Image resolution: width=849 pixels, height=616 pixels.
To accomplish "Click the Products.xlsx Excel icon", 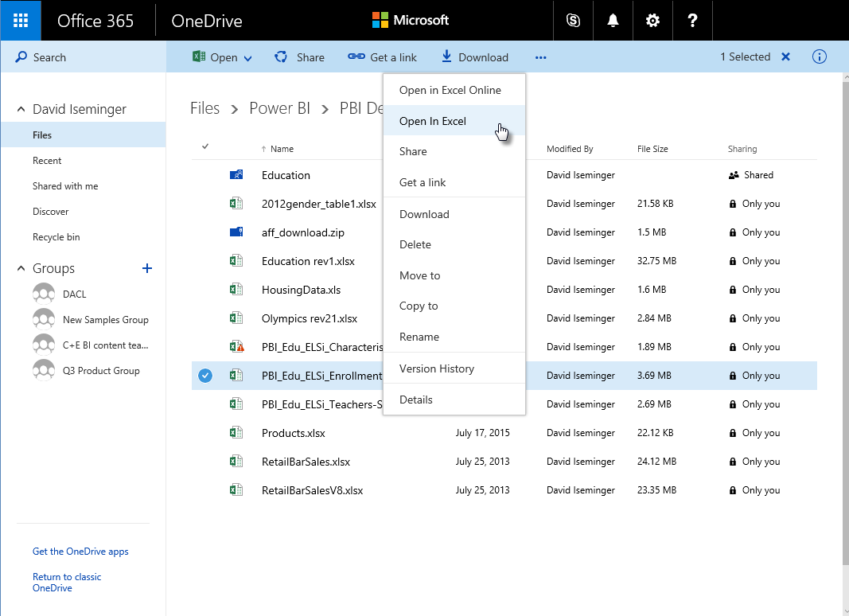I will tap(236, 433).
